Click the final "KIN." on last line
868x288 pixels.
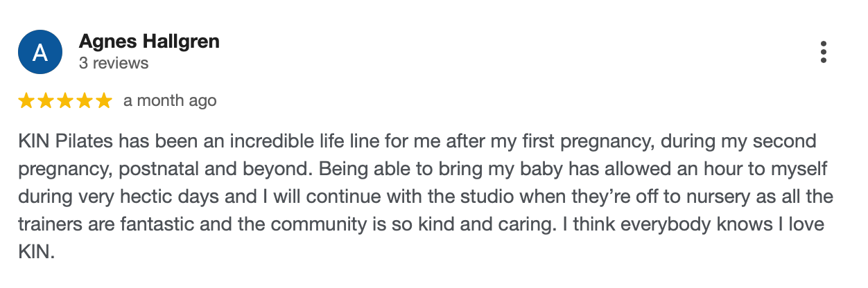36,253
